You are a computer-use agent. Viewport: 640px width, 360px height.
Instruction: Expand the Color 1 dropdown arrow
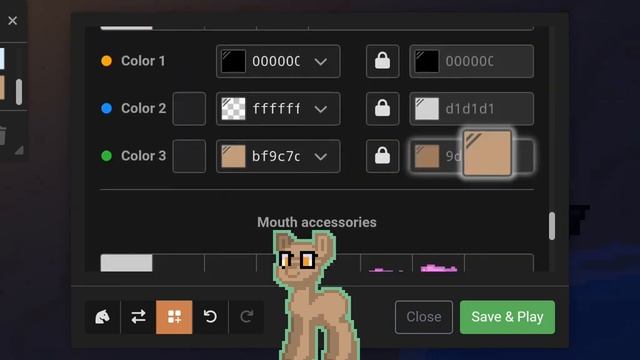(321, 62)
